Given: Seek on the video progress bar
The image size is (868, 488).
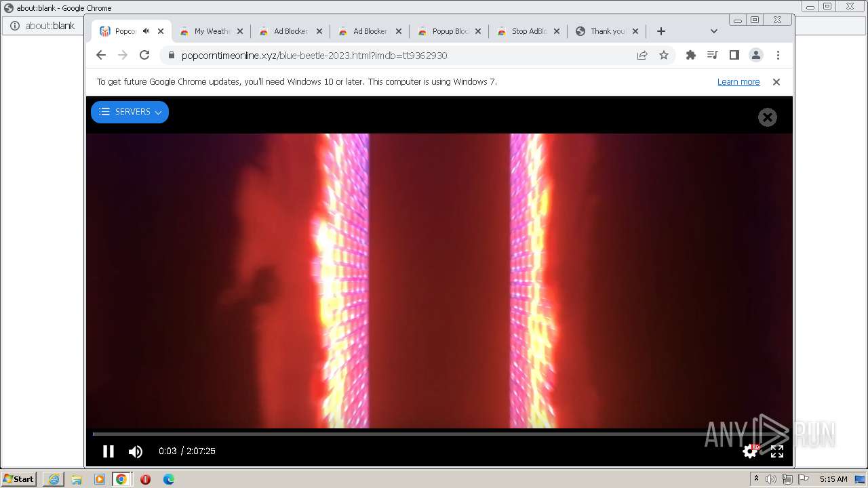Looking at the screenshot, I should point(439,434).
